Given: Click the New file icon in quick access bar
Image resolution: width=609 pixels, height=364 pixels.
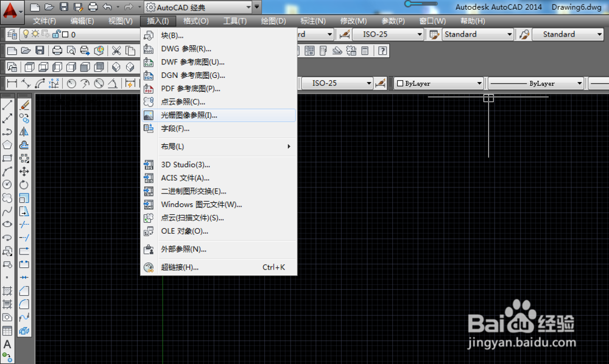Looking at the screenshot, I should tap(35, 7).
